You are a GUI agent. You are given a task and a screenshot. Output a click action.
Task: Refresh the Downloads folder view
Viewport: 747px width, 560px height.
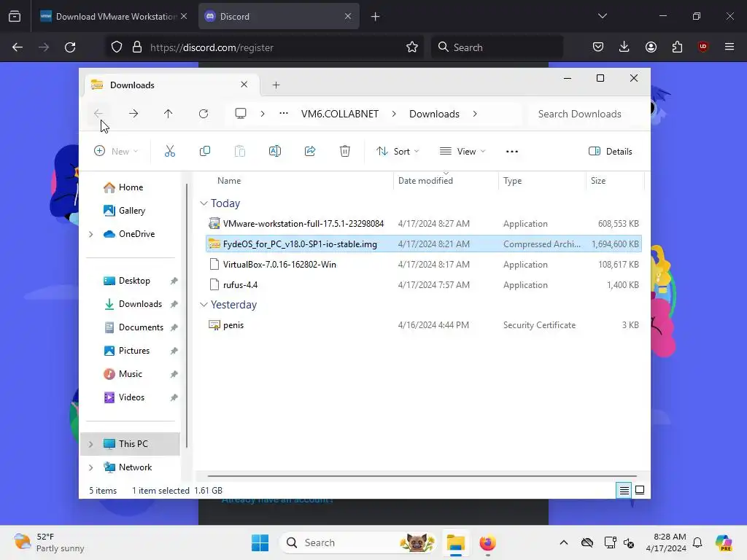click(x=204, y=114)
